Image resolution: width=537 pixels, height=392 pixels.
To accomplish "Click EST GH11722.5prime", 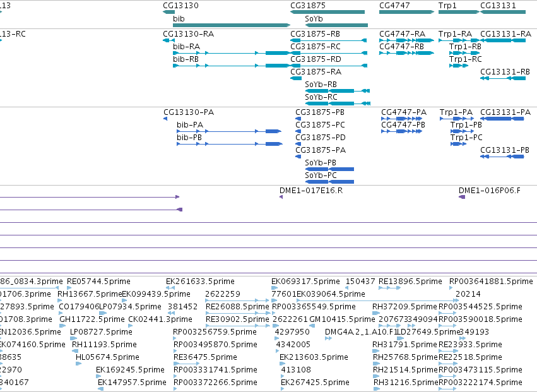I will point(62,326).
